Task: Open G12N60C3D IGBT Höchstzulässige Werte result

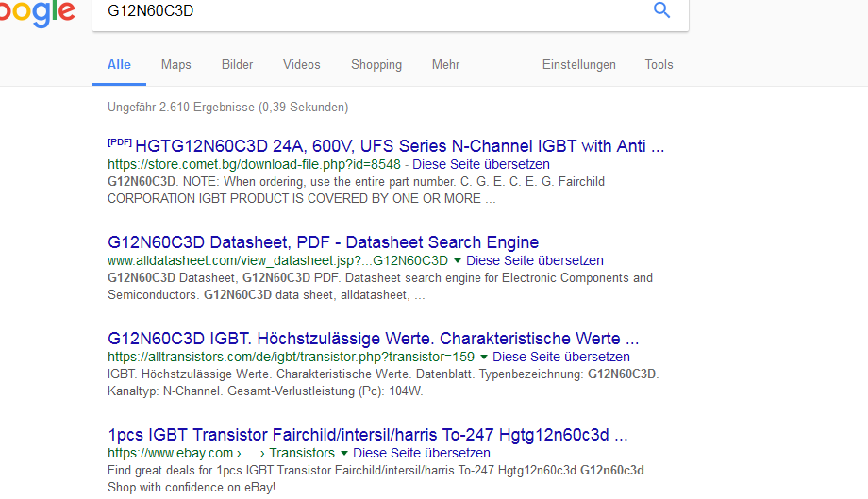Action: coord(373,339)
